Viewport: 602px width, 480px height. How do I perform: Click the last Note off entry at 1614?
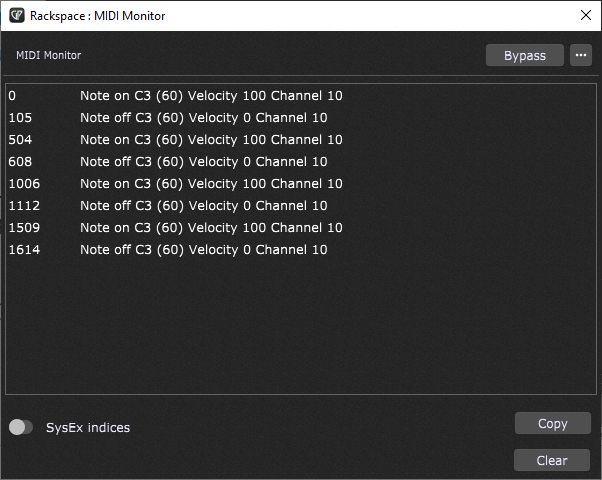pos(203,250)
